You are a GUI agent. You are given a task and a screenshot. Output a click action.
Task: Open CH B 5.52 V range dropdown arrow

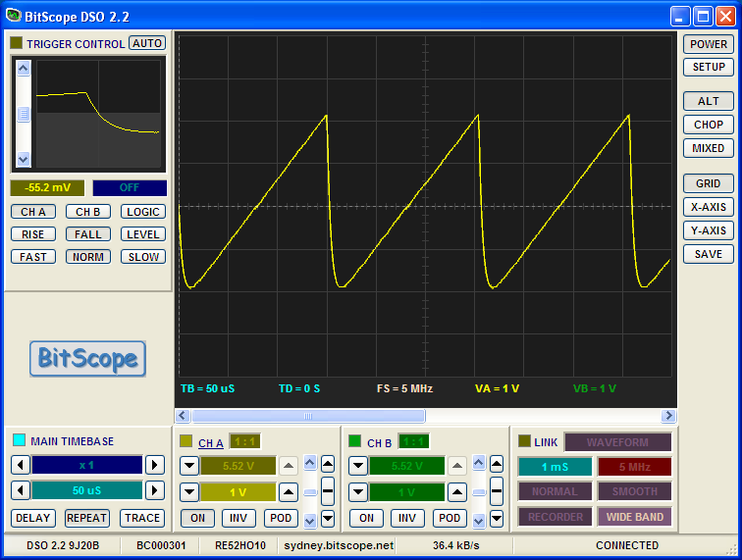pos(358,466)
